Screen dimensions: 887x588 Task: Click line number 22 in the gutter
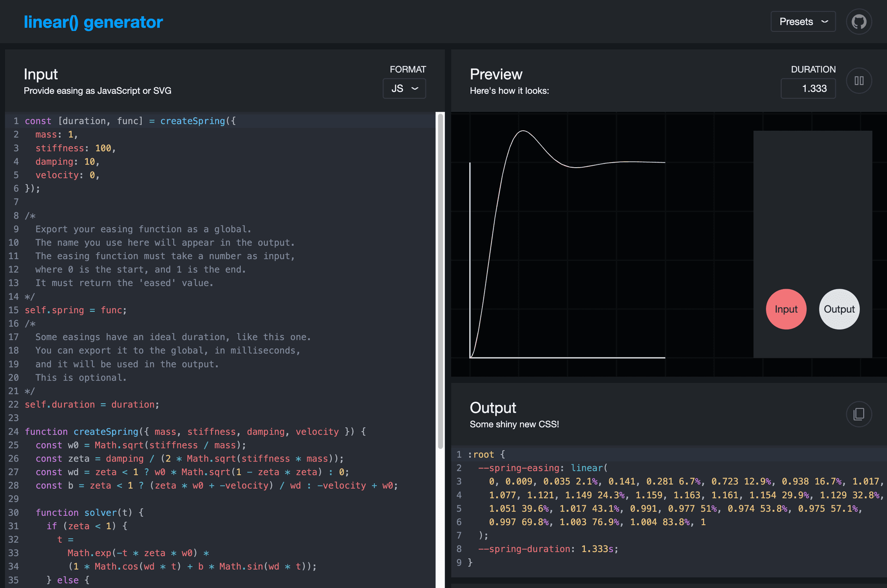pyautogui.click(x=14, y=404)
